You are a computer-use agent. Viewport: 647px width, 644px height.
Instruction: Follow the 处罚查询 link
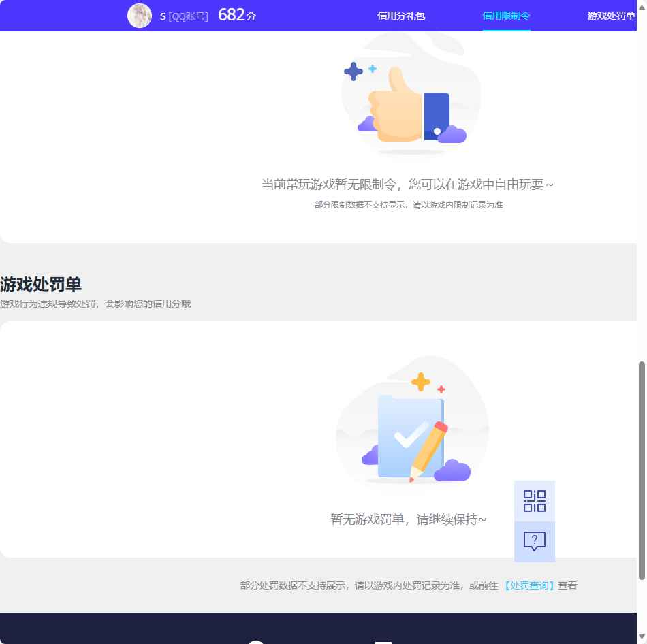point(528,585)
